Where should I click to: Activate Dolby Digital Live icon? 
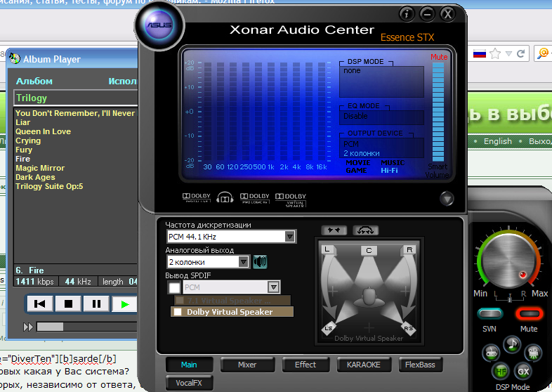pyautogui.click(x=197, y=197)
